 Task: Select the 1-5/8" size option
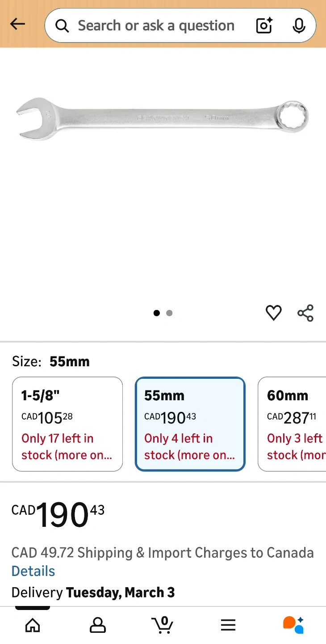click(67, 424)
